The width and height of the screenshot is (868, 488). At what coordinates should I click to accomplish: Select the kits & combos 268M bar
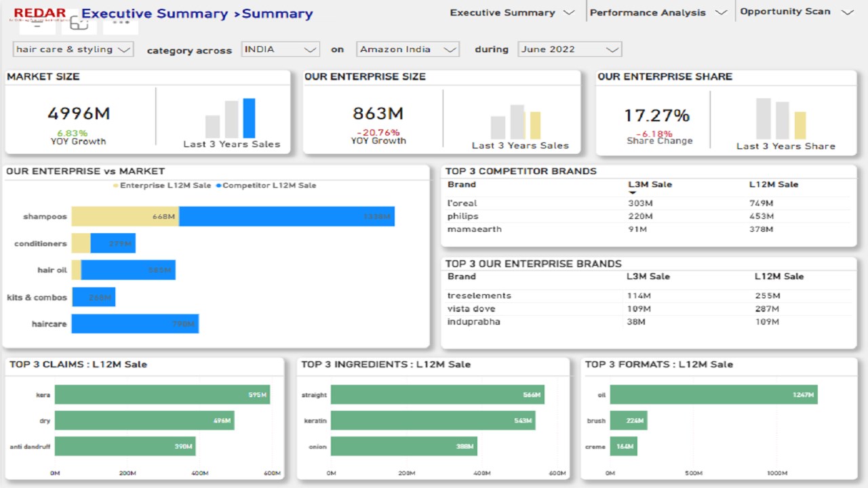94,297
